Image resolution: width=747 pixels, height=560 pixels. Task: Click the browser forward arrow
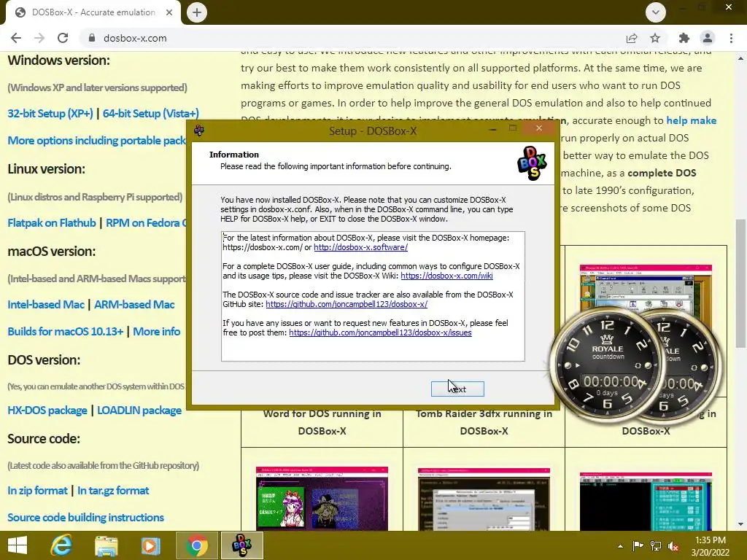point(39,38)
